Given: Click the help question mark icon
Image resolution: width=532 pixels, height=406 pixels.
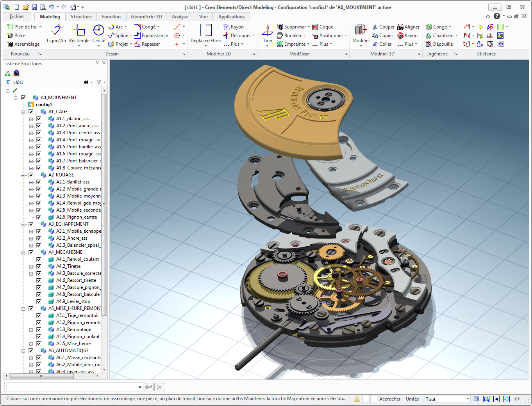Looking at the screenshot, I should pyautogui.click(x=497, y=16).
